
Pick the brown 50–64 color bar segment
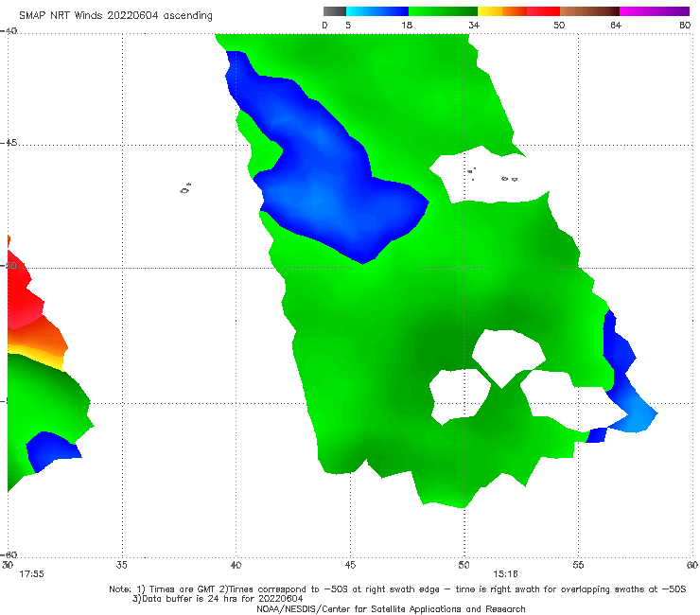589,11
